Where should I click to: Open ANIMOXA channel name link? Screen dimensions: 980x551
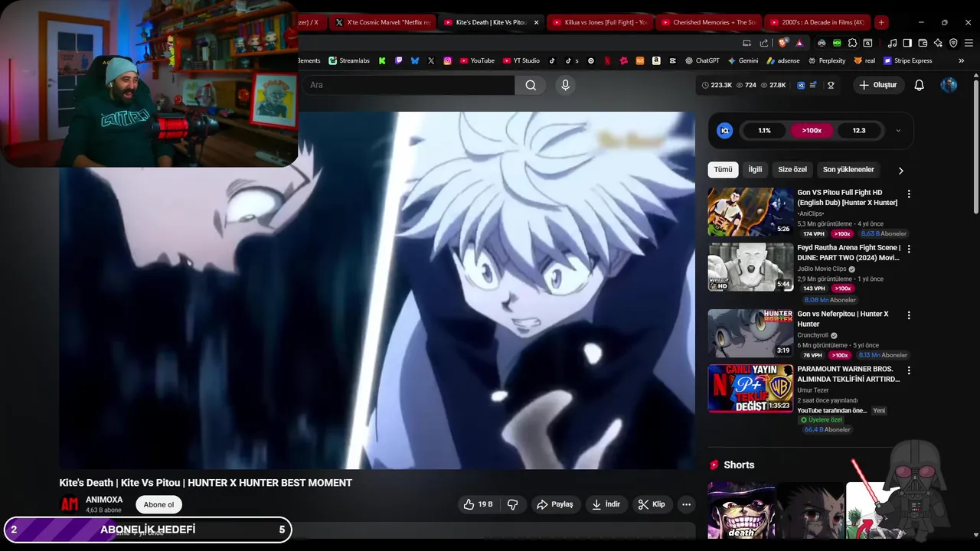[x=104, y=500]
